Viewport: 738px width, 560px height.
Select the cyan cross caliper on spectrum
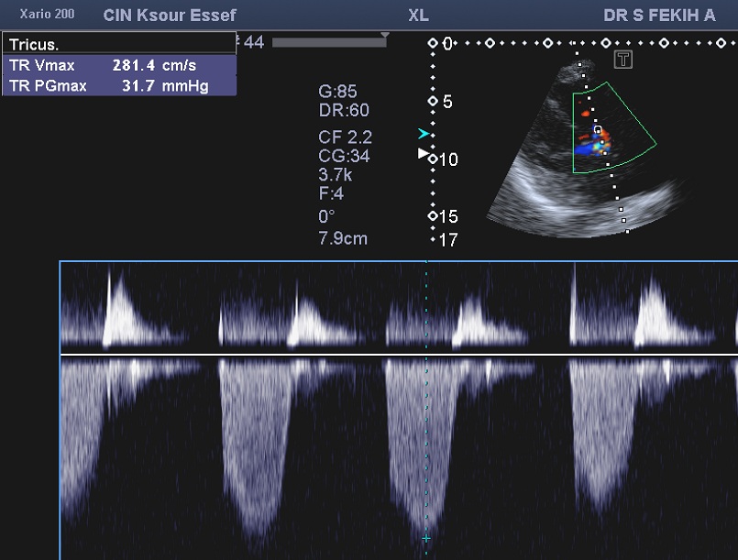point(426,538)
